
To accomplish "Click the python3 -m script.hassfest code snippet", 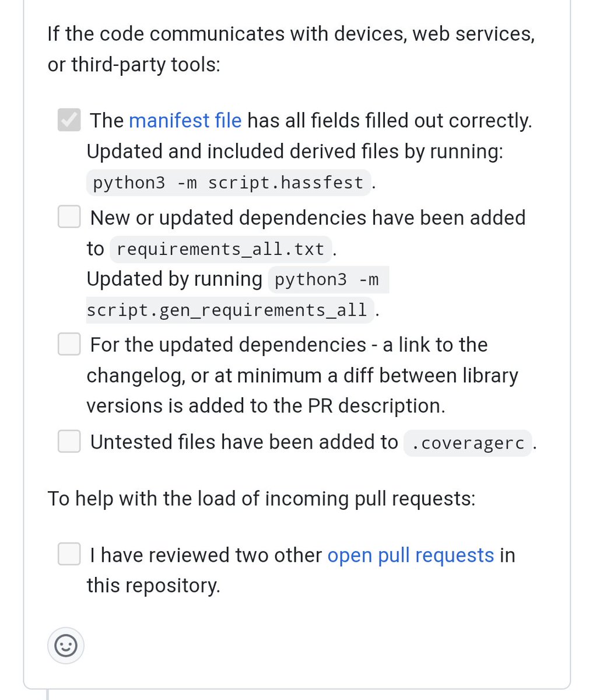I will 228,183.
